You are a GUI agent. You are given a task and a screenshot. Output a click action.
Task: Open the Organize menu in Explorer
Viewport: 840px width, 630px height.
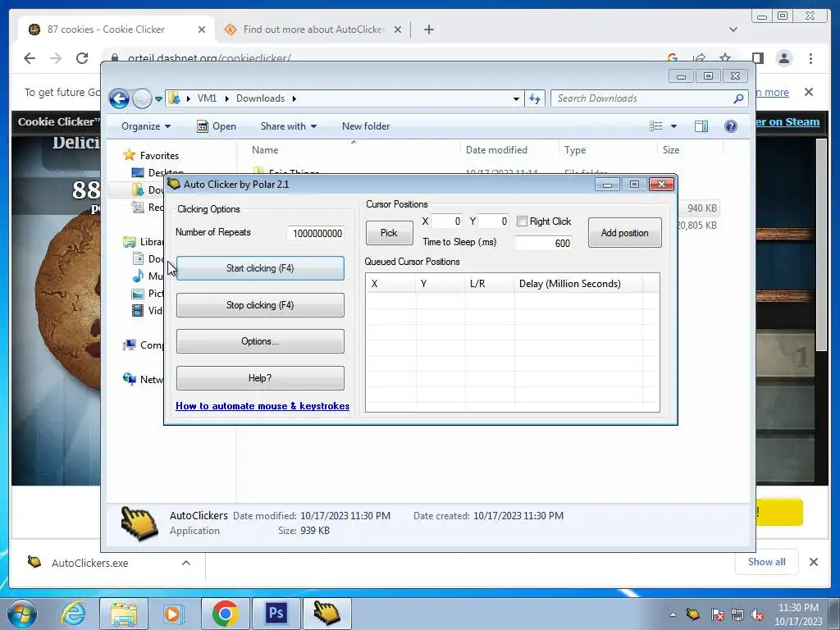click(146, 126)
